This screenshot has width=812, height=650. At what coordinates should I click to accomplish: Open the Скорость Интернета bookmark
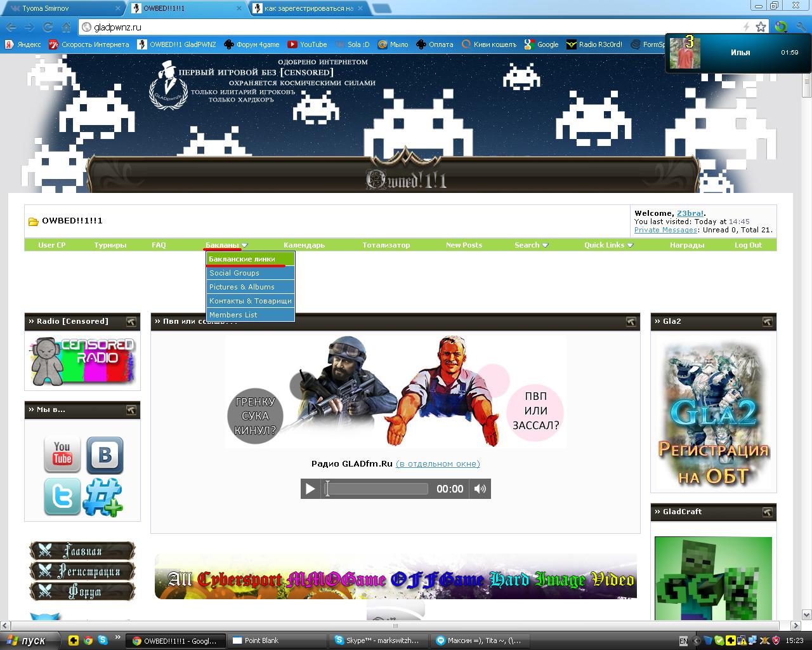89,44
